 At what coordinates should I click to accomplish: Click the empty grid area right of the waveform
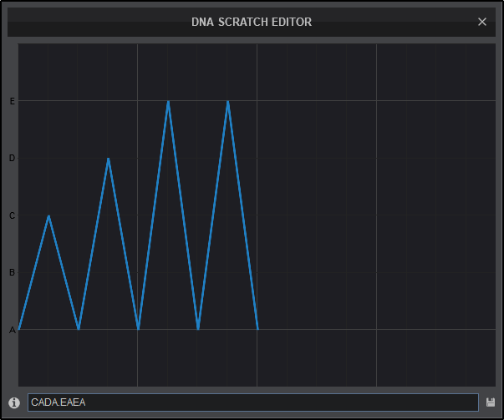(x=376, y=217)
